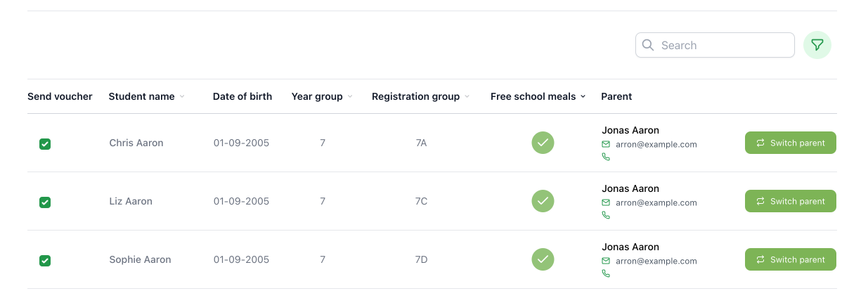Expand the Year group column dropdown
Screen dimensions: 868x291
coord(350,97)
